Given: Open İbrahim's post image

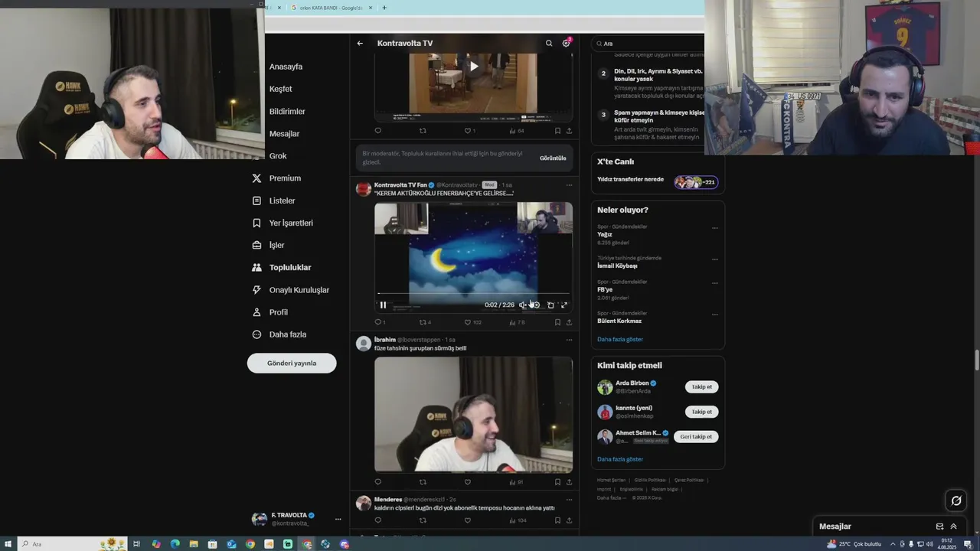Looking at the screenshot, I should [x=473, y=414].
